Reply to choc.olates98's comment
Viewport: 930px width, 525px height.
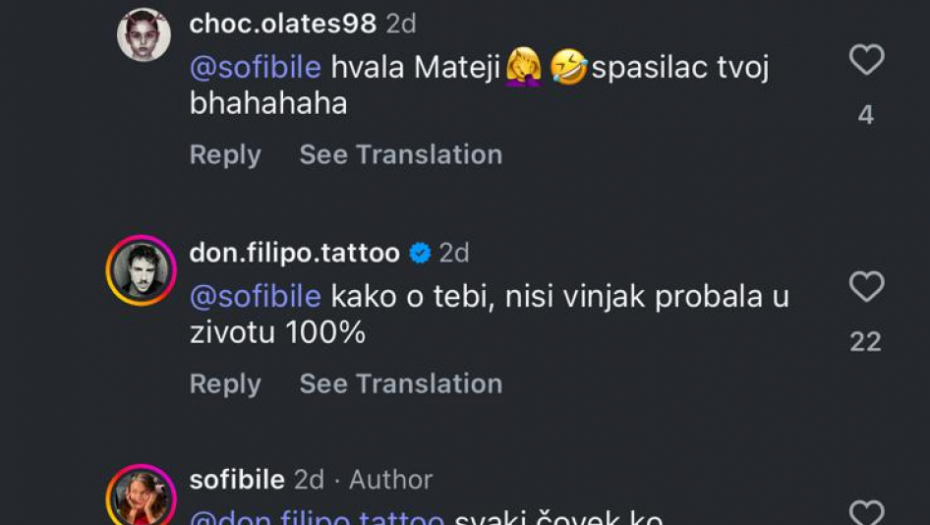(x=225, y=155)
